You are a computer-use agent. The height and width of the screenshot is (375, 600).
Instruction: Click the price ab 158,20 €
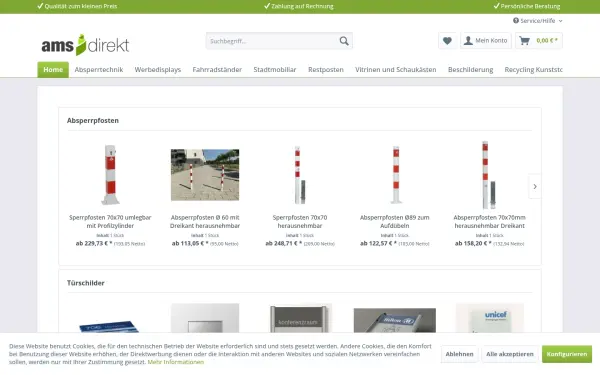473,243
